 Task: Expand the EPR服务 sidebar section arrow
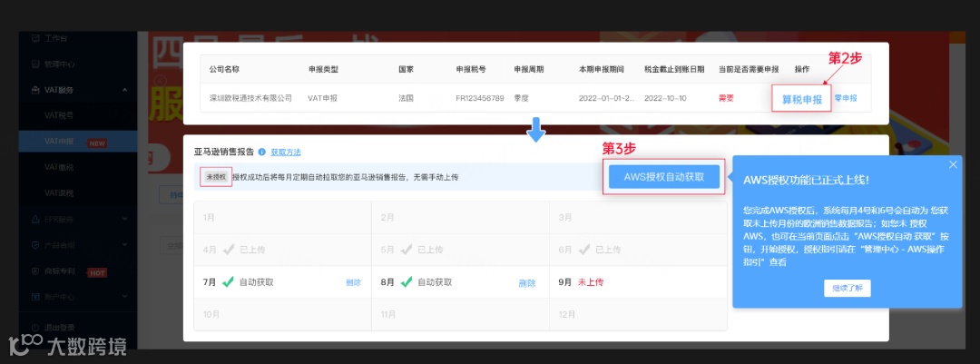point(125,220)
